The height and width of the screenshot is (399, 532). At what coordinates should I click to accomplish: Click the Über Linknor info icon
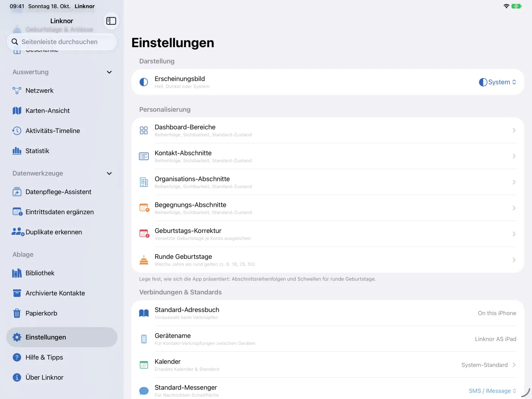pos(17,378)
